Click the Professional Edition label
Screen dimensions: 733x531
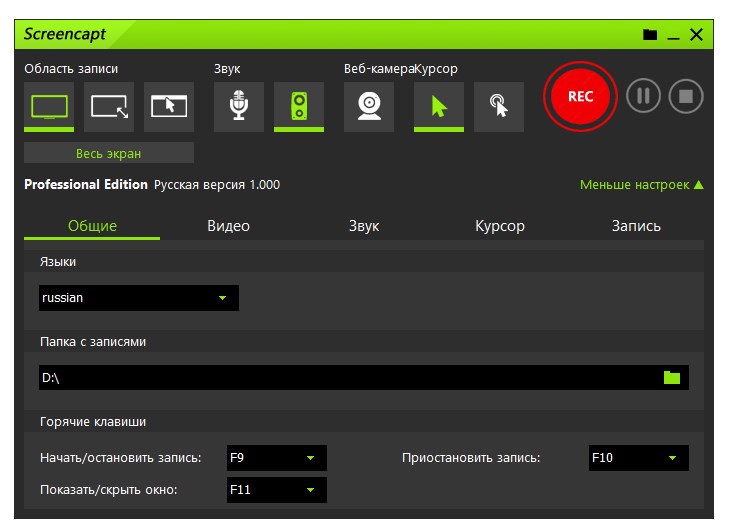click(x=86, y=185)
